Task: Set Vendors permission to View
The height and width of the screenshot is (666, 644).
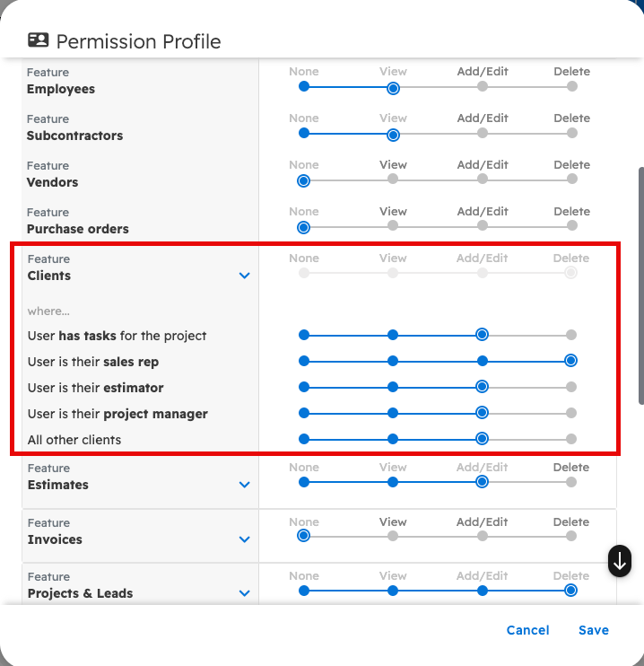Action: (x=393, y=180)
